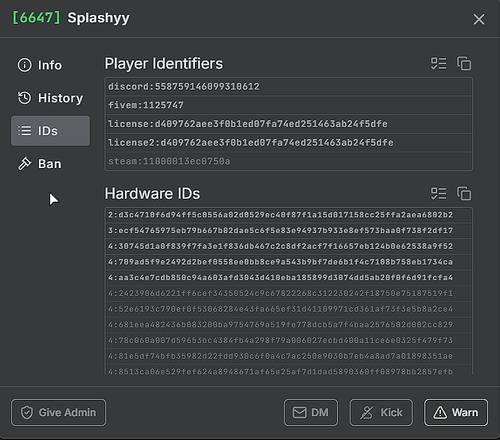Click the license2 identifier row
The width and height of the screenshot is (500, 440).
[289, 143]
